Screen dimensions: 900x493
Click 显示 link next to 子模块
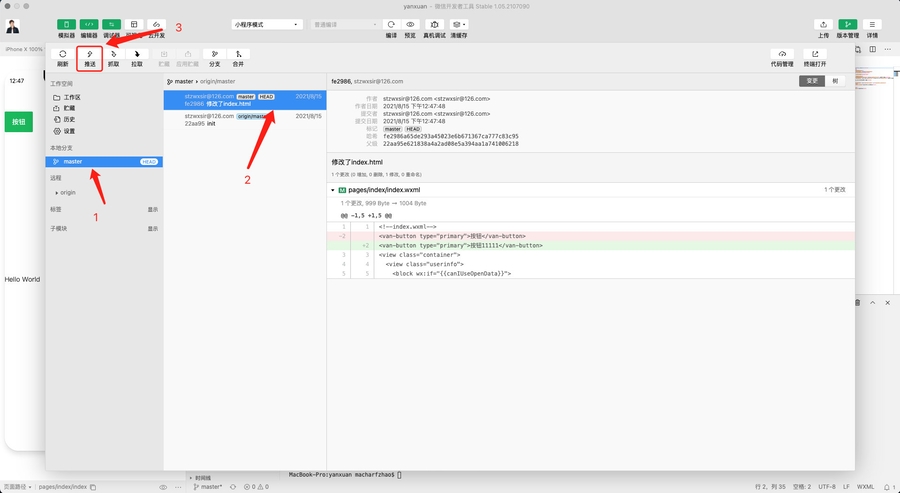point(153,229)
